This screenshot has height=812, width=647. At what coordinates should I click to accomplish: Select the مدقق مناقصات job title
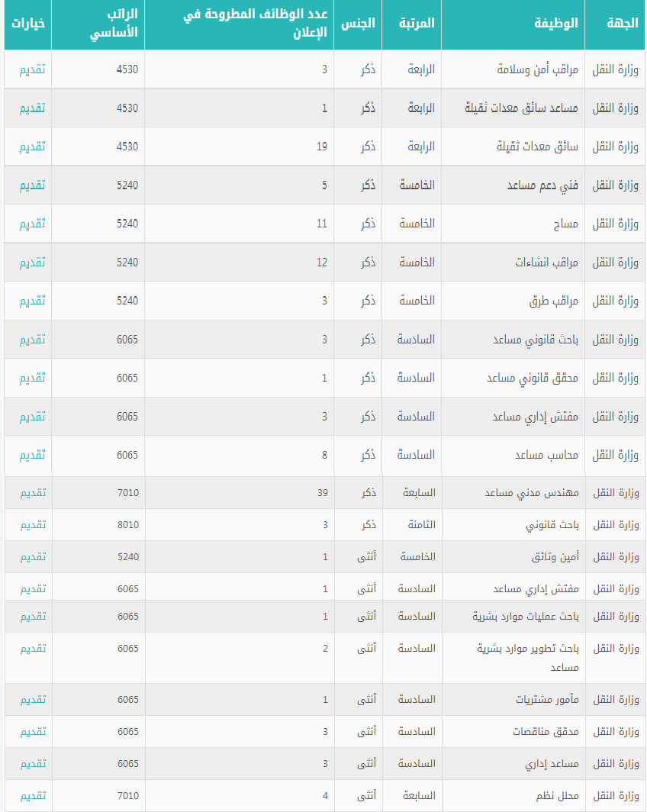tap(546, 733)
